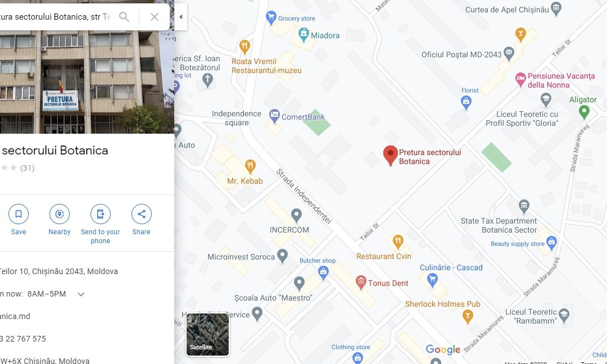
Task: Open Nearby search icon
Action: (60, 214)
